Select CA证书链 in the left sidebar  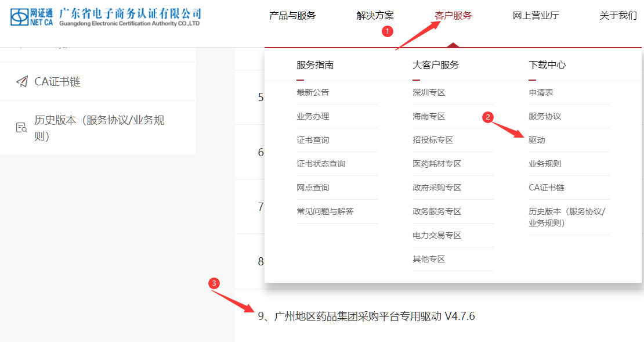[x=57, y=81]
